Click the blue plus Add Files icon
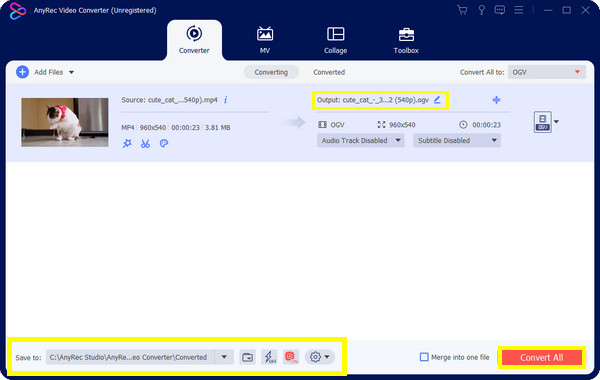This screenshot has height=380, width=600. 23,72
